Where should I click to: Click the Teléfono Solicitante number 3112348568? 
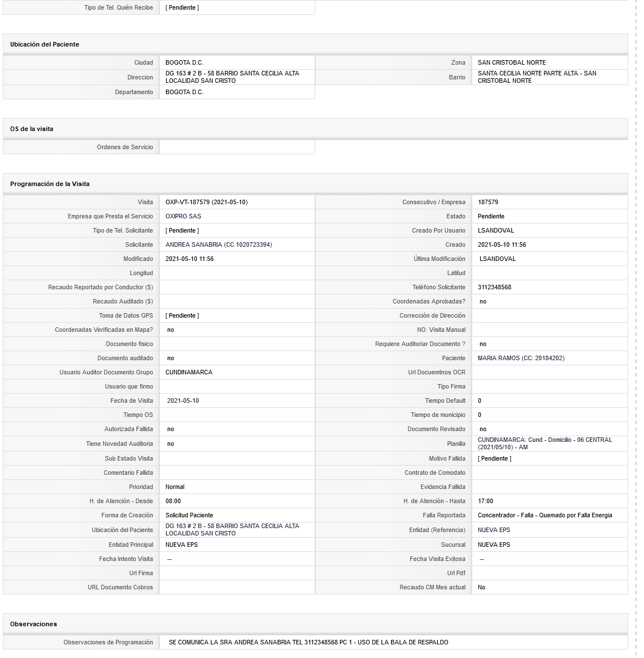494,288
